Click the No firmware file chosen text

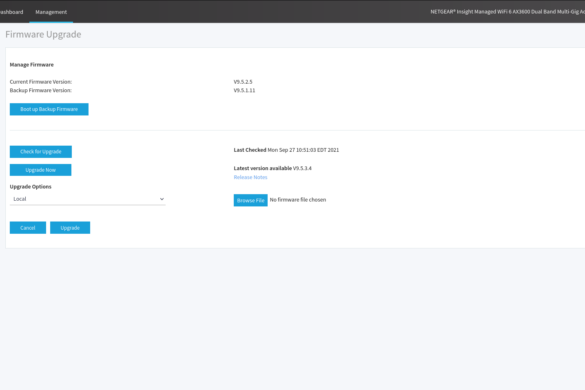(298, 200)
